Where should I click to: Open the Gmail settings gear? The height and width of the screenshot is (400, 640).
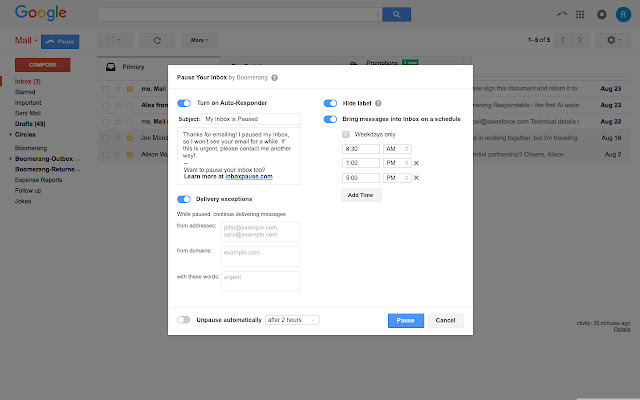click(x=612, y=40)
